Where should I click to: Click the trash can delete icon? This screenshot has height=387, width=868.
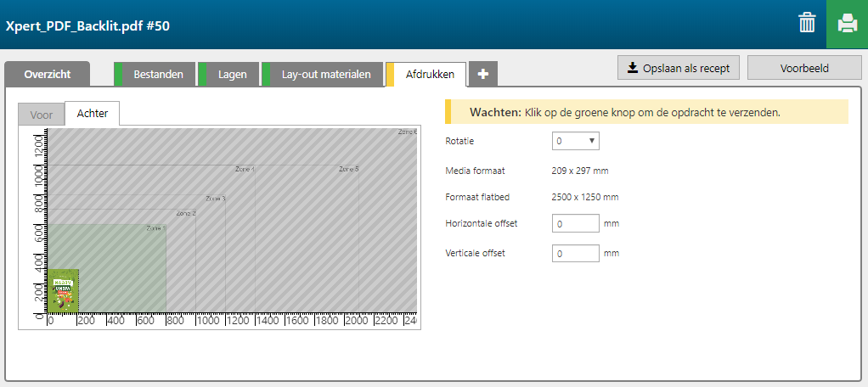coord(807,24)
